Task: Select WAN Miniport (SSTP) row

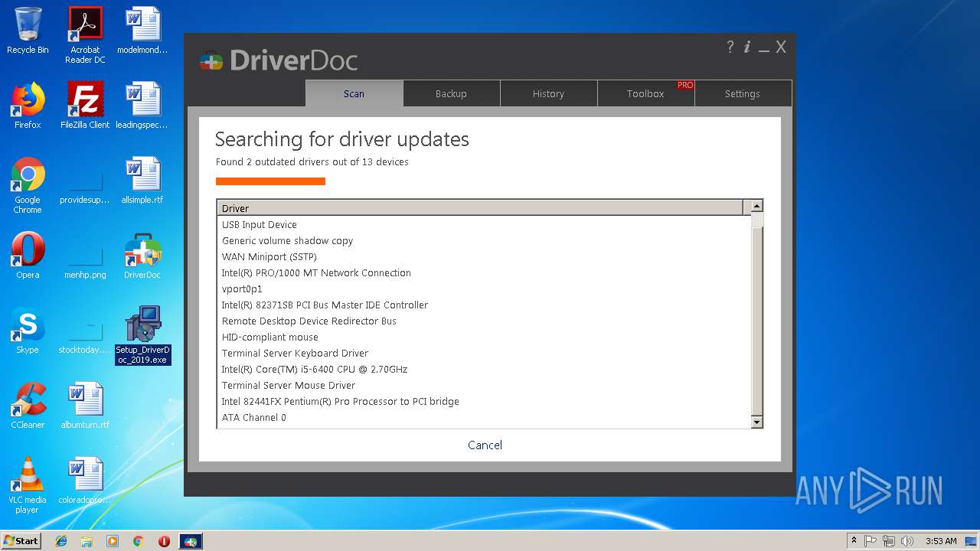Action: click(x=483, y=256)
